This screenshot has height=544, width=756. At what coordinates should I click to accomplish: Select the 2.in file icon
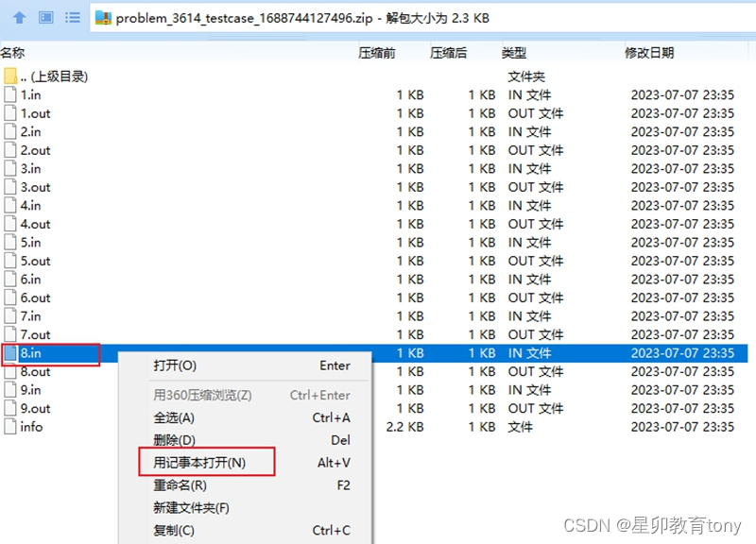[x=10, y=131]
